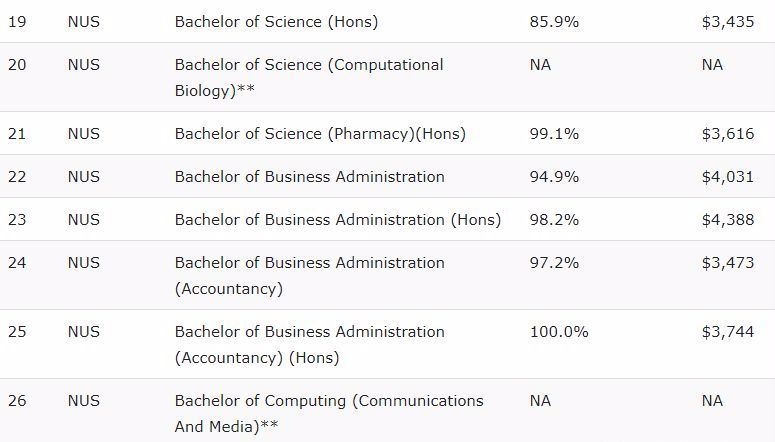Select the $3,473 salary value
Viewport: 775px width, 442px height.
(728, 263)
